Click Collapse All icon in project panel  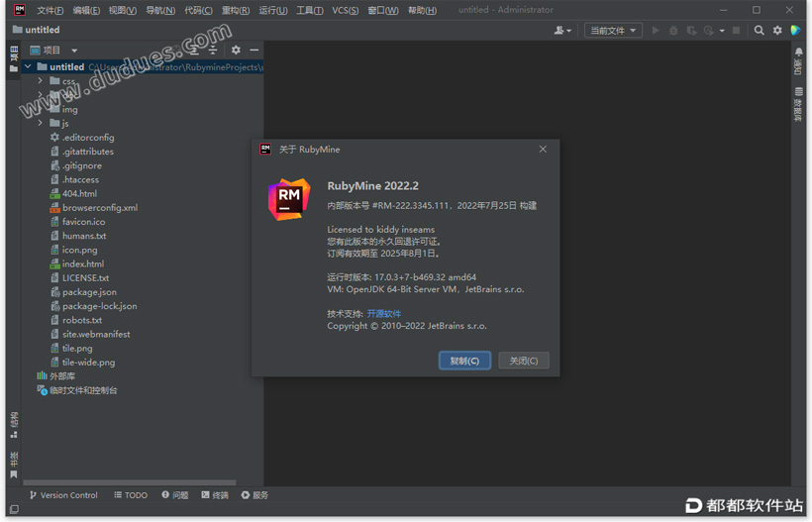coord(213,51)
